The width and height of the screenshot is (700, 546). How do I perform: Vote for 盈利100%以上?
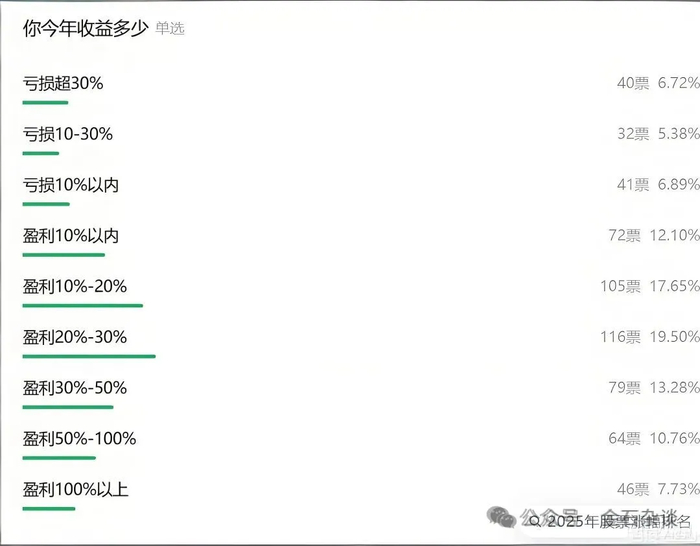(x=76, y=489)
